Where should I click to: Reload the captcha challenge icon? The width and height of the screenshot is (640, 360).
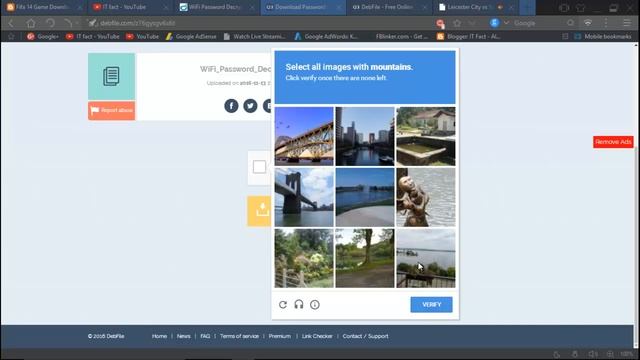click(283, 304)
